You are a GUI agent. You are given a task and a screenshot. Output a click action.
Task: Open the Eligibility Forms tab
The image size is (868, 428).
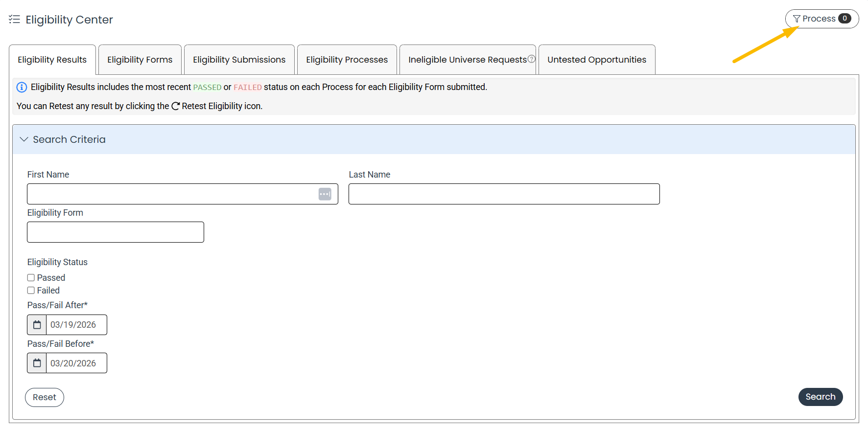pyautogui.click(x=140, y=60)
